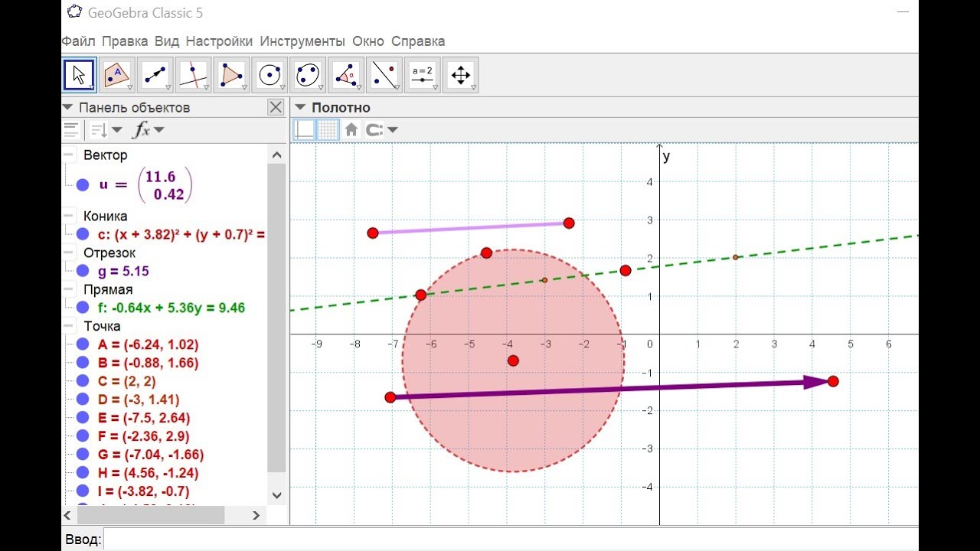Toggle axes display in canvas style bar
The image size is (980, 551).
[x=305, y=129]
